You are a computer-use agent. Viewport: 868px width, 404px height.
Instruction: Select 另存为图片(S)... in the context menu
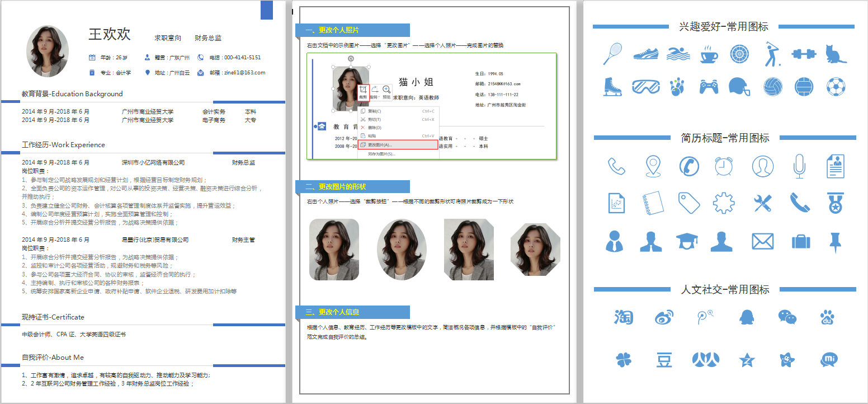pyautogui.click(x=398, y=154)
